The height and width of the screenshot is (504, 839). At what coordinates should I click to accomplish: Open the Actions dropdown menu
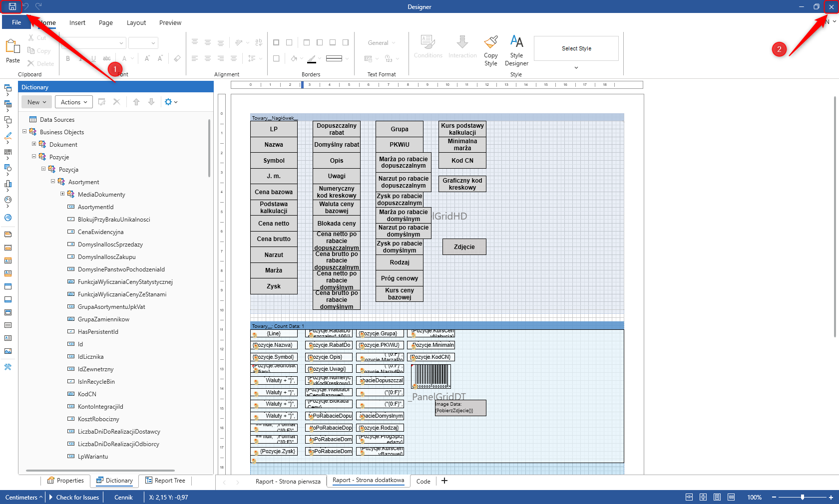tap(74, 102)
